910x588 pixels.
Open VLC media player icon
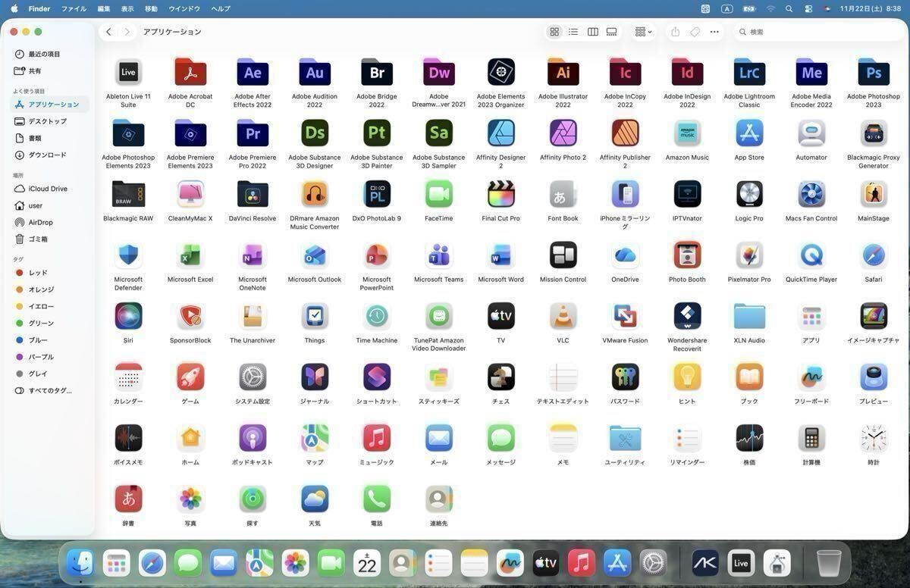[563, 316]
